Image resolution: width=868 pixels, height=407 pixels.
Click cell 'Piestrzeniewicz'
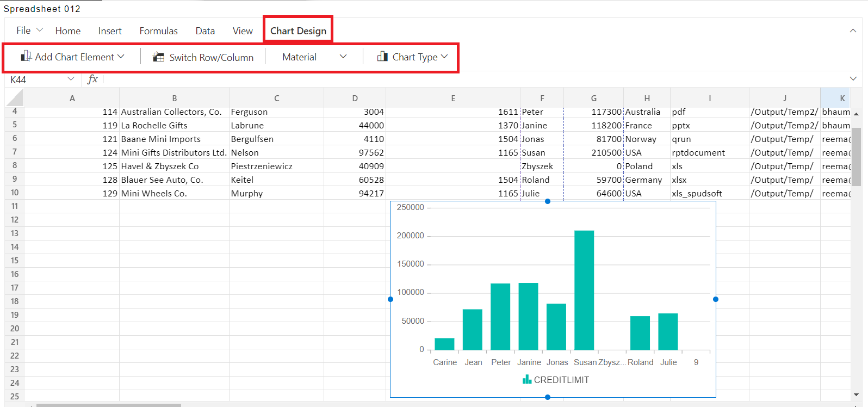click(276, 166)
